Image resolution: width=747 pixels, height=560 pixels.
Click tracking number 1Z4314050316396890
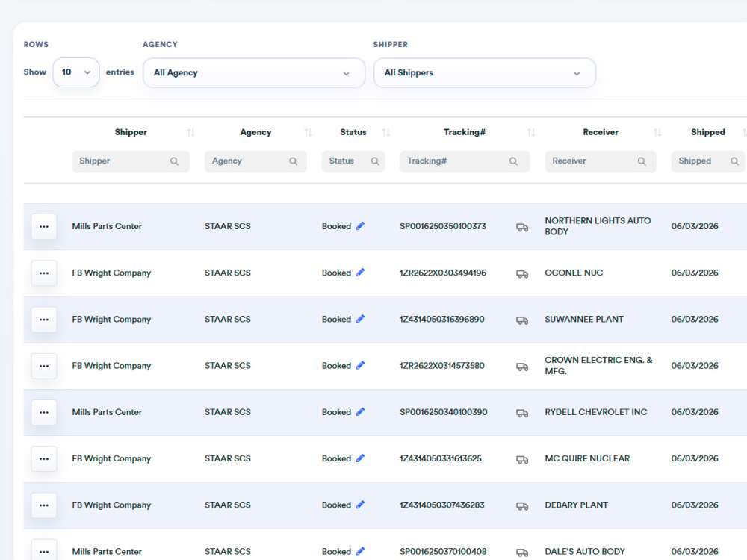[442, 319]
